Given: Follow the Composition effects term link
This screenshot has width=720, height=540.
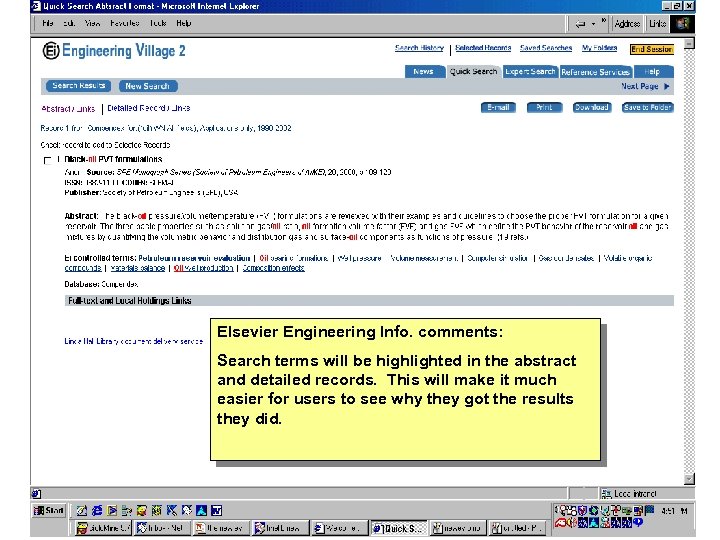Looking at the screenshot, I should point(273,268).
